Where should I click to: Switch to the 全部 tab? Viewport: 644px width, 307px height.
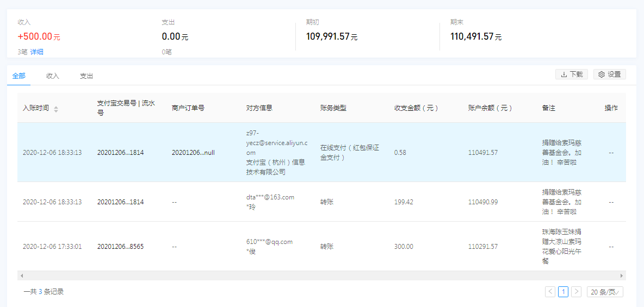18,76
